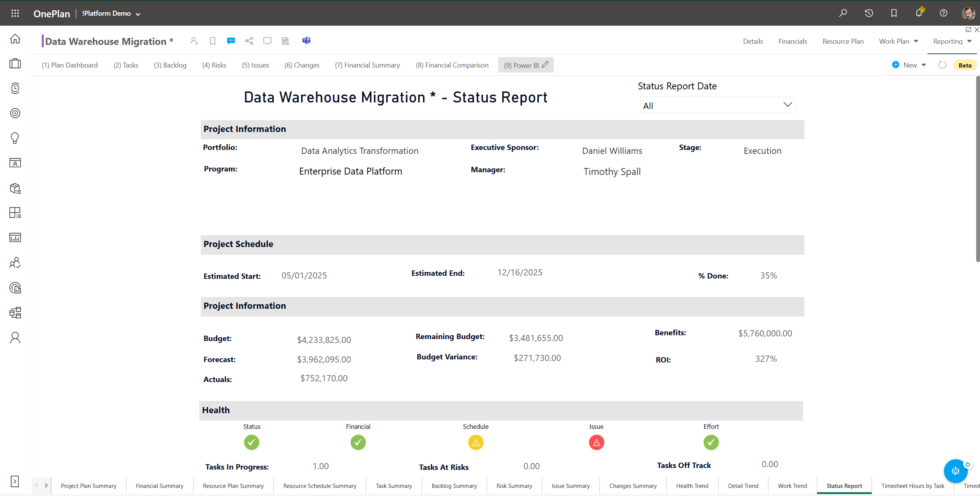Switch to (8) Financial Comparison tab
The height and width of the screenshot is (496, 980).
pos(452,65)
